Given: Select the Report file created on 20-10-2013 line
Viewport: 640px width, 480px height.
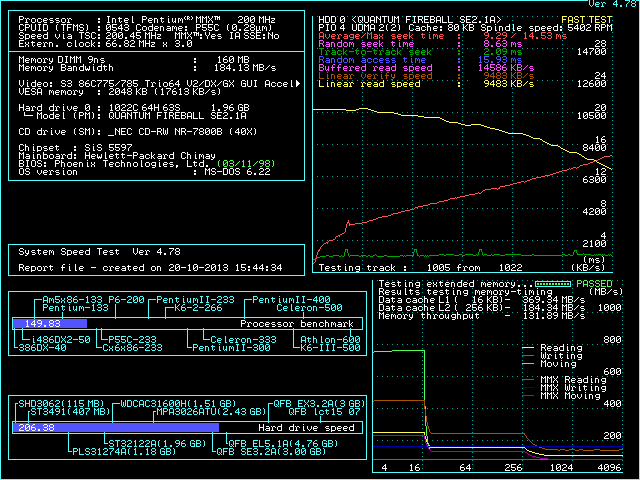Looking at the screenshot, I should pos(150,268).
